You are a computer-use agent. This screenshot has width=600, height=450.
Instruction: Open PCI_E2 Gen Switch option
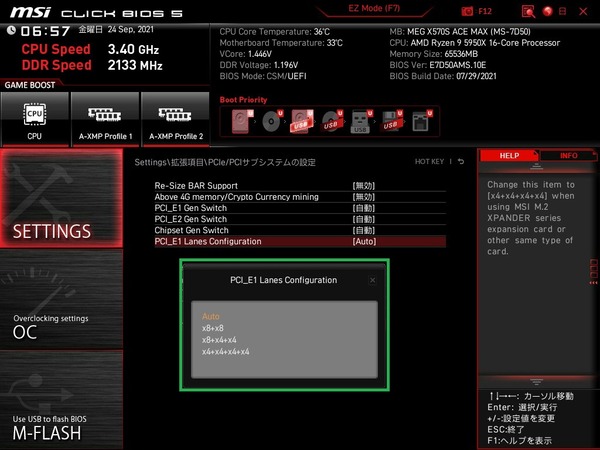tap(300, 219)
